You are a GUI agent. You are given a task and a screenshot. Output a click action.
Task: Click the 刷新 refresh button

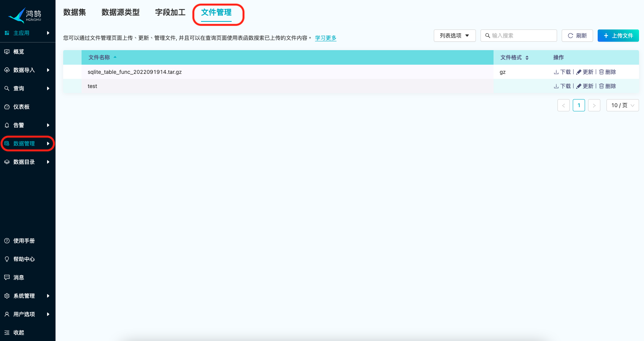coord(577,36)
